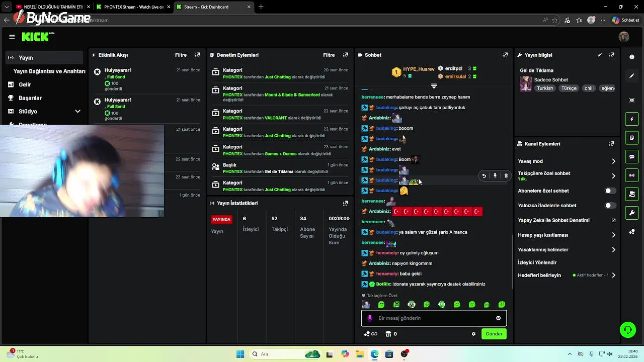This screenshot has width=644, height=362.
Task: Expand the Stüdyo sidebar section
Action: pyautogui.click(x=77, y=112)
